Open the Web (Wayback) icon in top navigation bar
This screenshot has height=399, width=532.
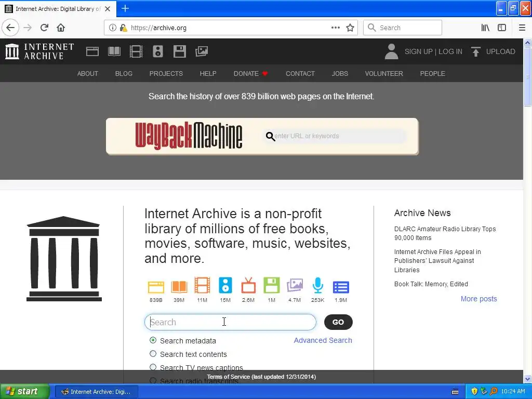(x=92, y=51)
